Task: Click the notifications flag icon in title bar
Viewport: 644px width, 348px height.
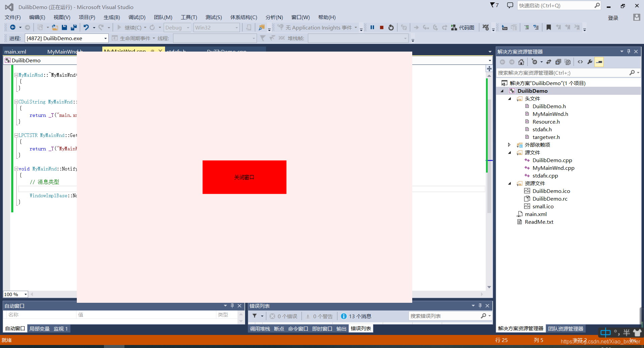Action: pyautogui.click(x=494, y=5)
